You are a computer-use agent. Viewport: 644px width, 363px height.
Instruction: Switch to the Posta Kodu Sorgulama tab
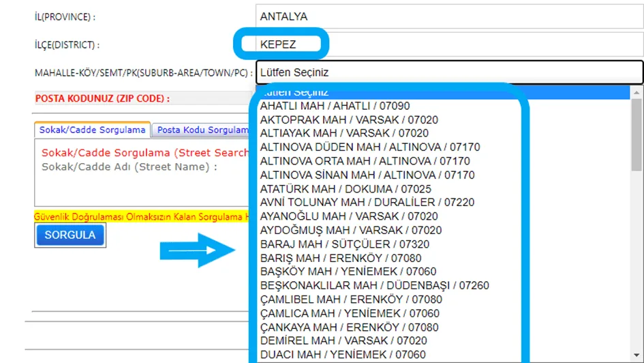pos(201,130)
